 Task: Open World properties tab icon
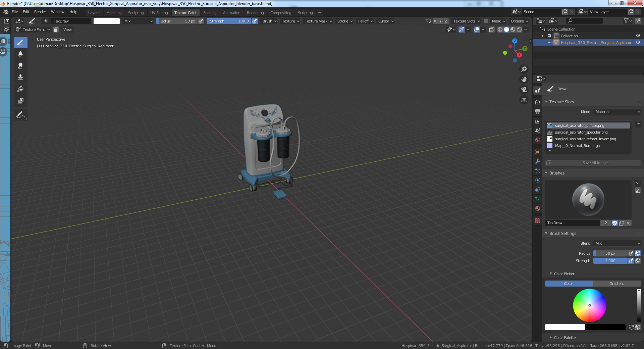click(x=538, y=140)
